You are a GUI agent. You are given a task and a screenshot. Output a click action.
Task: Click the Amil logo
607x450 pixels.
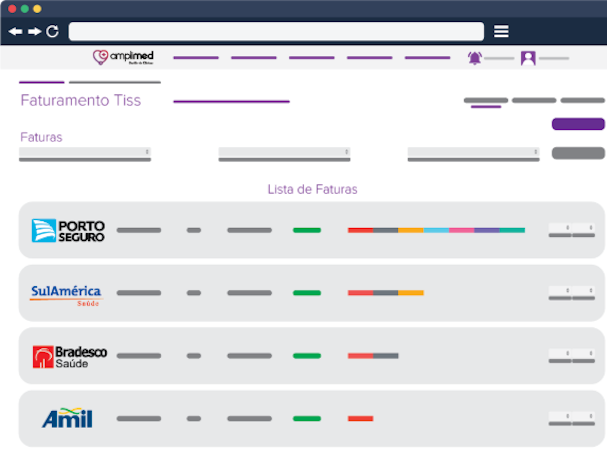67,418
